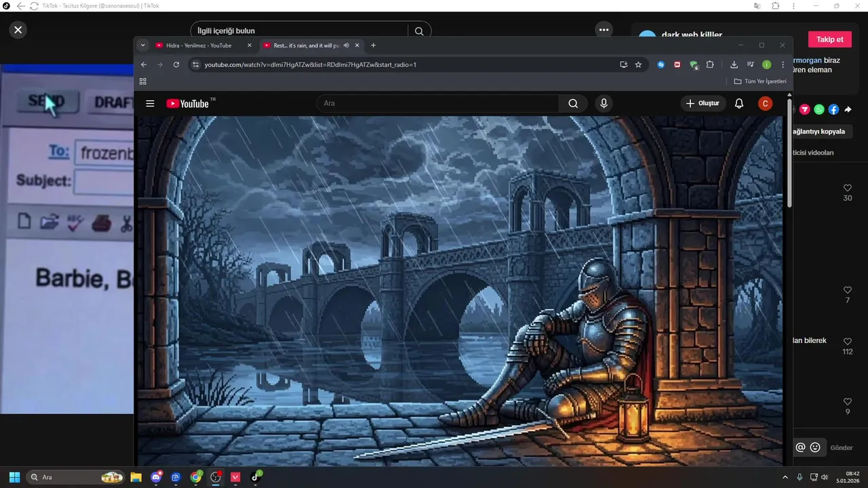The height and width of the screenshot is (488, 868).
Task: Open Chrome tab search dropdown arrow
Action: [142, 45]
